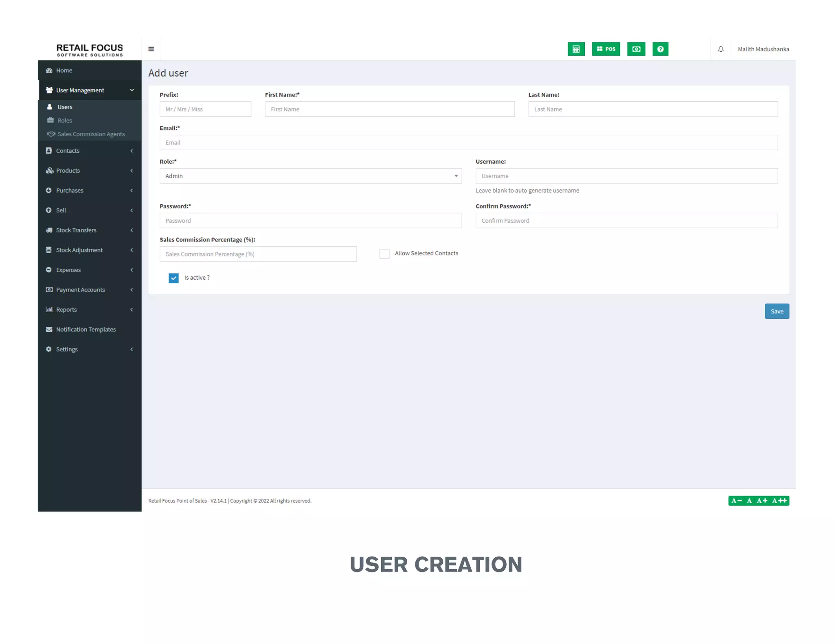Open the calculator icon in top bar

[576, 49]
